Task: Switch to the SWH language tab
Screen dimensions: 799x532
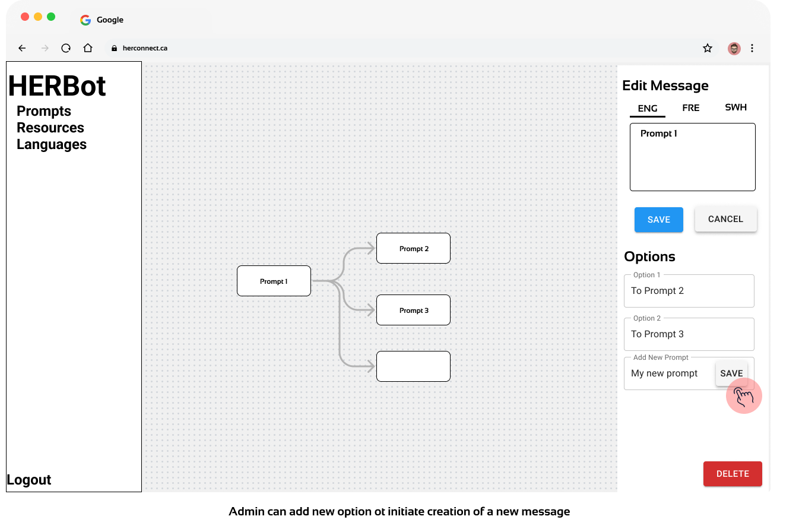Action: click(x=735, y=107)
